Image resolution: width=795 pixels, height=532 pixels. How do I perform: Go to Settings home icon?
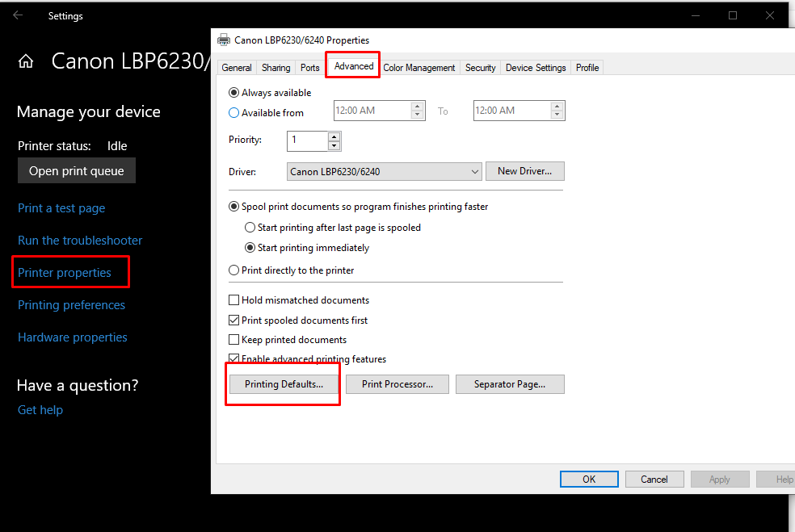(26, 61)
